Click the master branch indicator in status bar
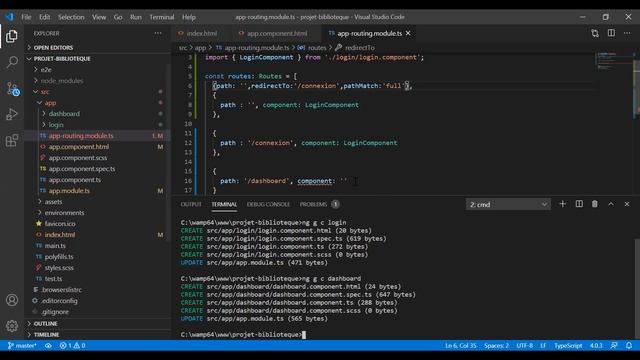The image size is (640, 360). [22, 345]
